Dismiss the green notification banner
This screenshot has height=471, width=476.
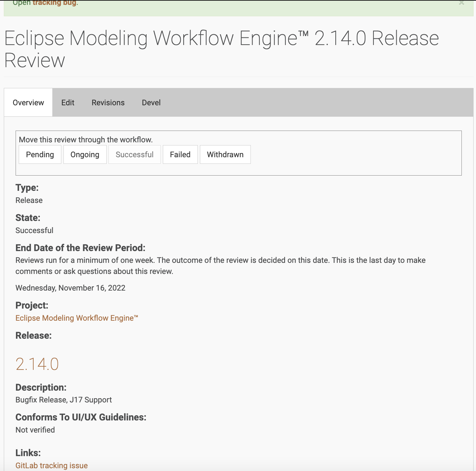[x=461, y=3]
